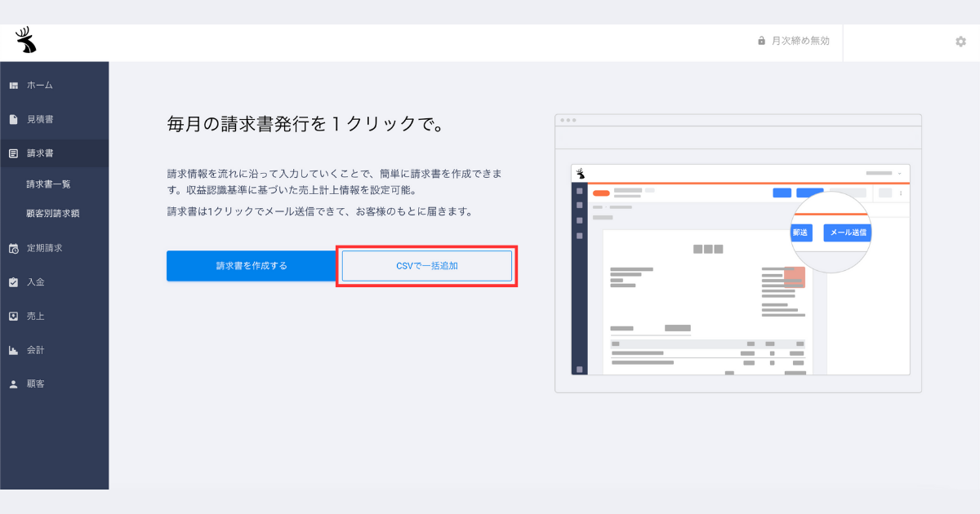This screenshot has width=980, height=514.
Task: Click the deer logo in top-left corner
Action: coord(26,41)
